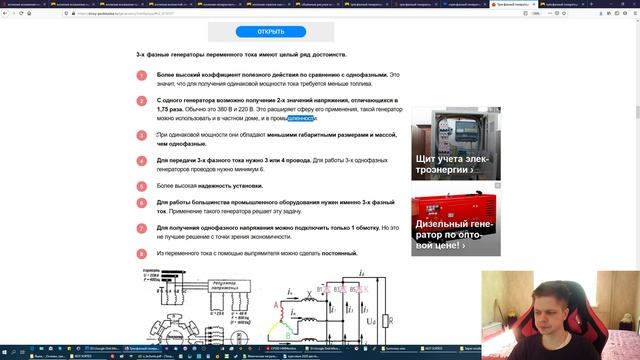
Task: Click the bold word постоянный in item 8
Action: [x=340, y=253]
